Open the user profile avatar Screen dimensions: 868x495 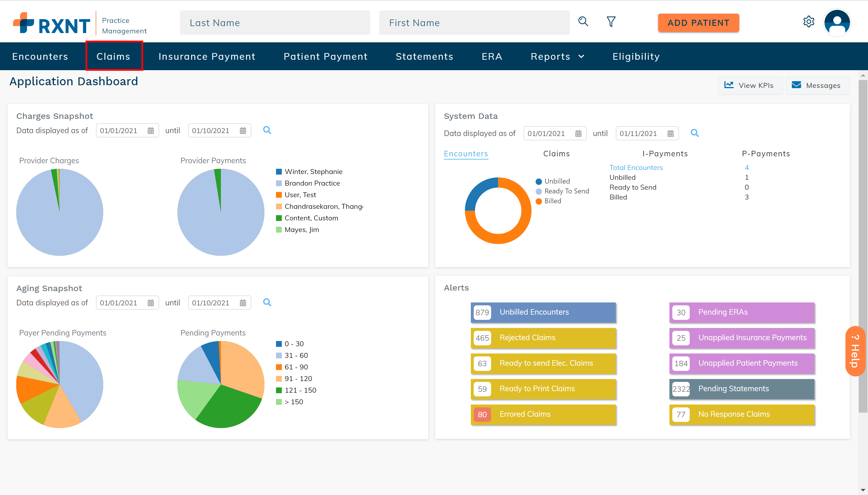[837, 22]
